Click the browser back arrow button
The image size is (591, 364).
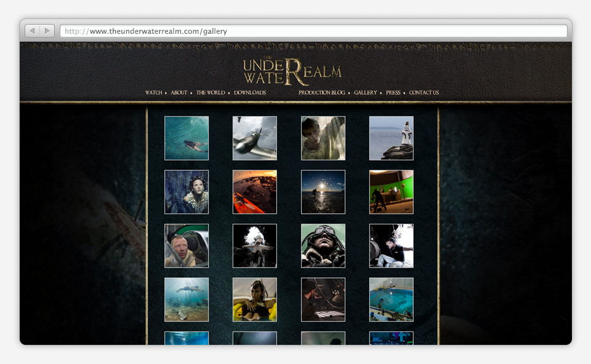(33, 31)
